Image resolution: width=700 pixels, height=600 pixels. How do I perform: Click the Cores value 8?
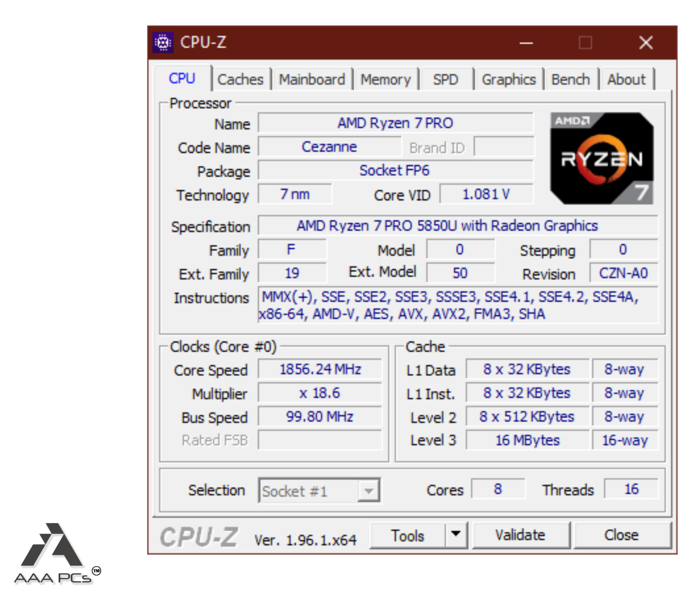point(498,489)
